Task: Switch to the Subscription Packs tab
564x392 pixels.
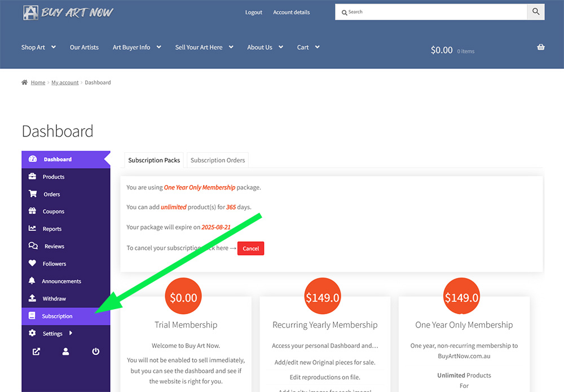Action: 154,160
